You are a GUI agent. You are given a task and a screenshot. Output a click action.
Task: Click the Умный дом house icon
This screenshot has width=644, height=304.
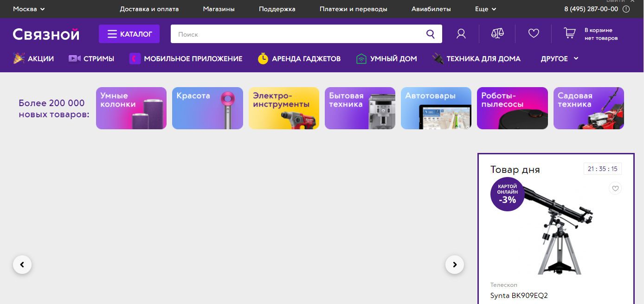[x=361, y=58]
